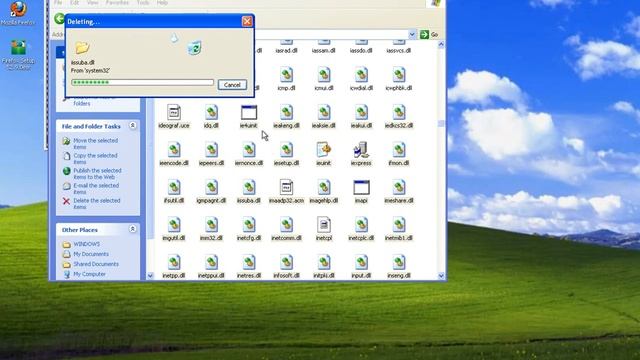
Task: Click the folder icon in Deleting dialog
Action: tap(82, 47)
